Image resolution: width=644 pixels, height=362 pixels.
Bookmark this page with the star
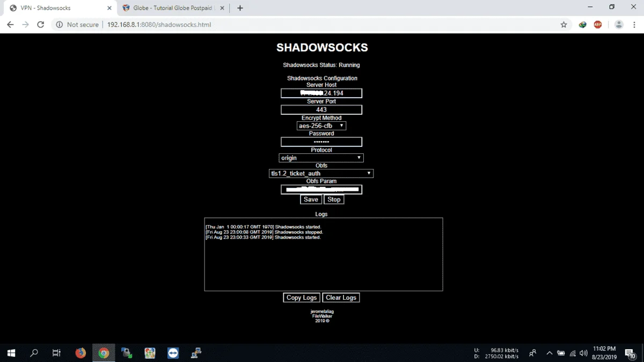click(x=563, y=25)
